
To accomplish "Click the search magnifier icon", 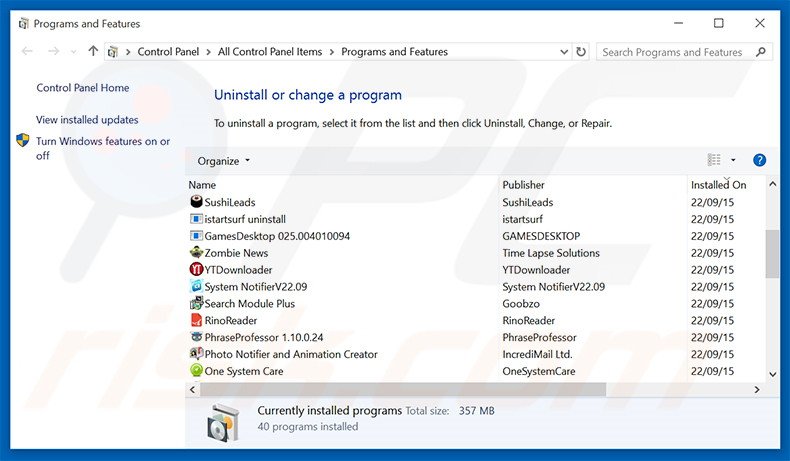I will [x=761, y=52].
